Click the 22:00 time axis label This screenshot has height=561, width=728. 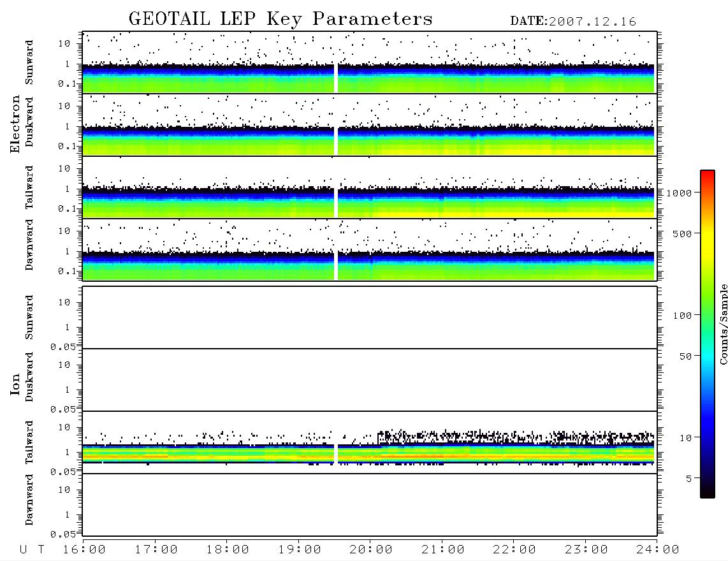pos(515,550)
